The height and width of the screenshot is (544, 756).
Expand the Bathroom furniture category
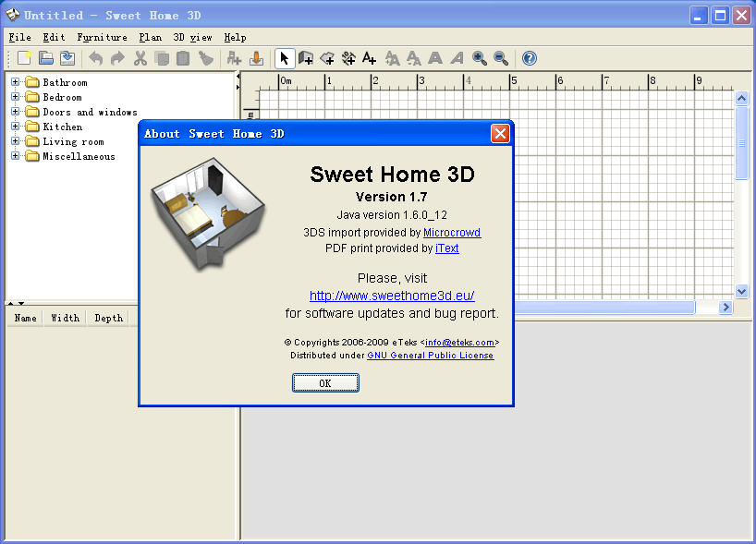pos(15,82)
